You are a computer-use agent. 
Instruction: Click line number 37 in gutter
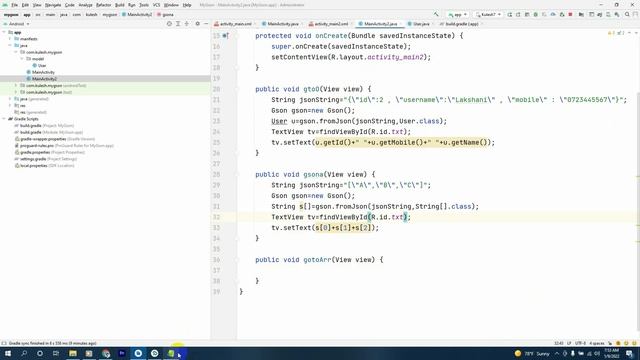point(216,270)
